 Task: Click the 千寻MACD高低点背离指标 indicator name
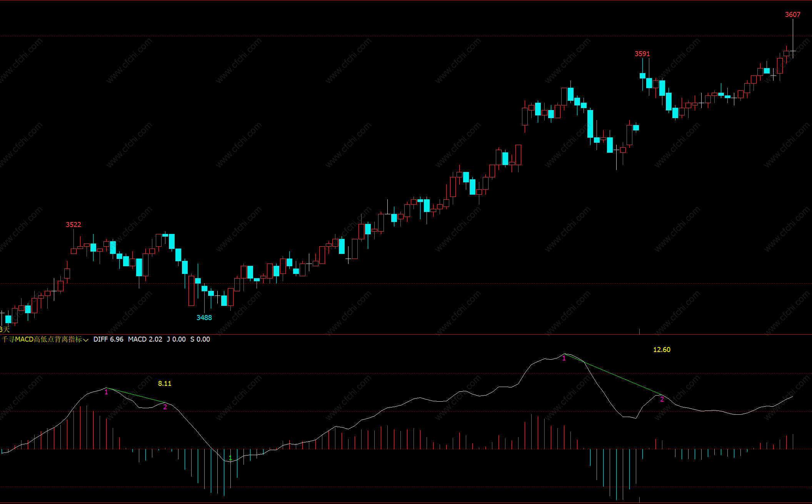(x=42, y=339)
